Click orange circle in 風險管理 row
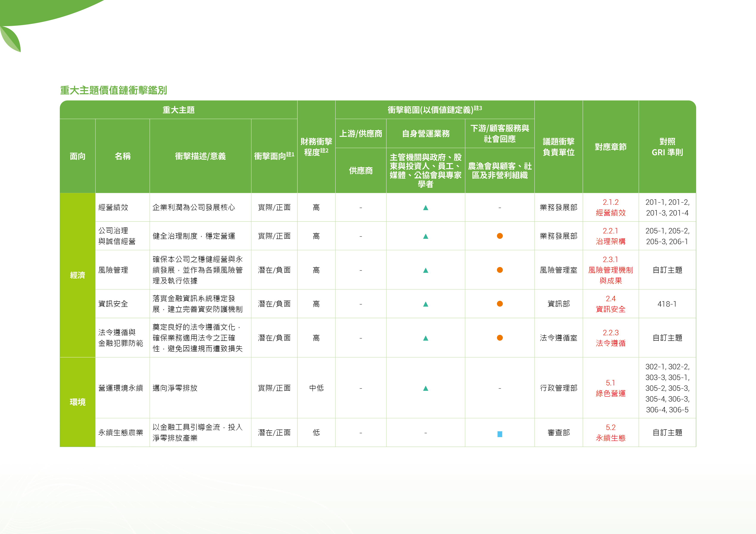 click(x=500, y=270)
